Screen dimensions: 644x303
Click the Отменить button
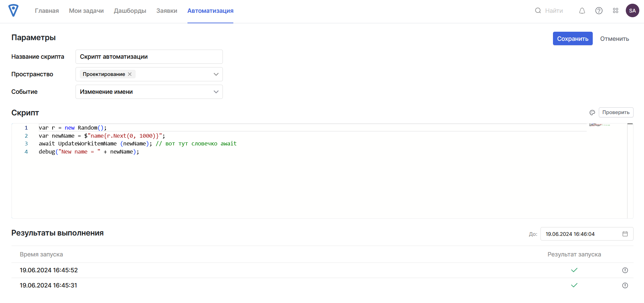click(x=614, y=39)
